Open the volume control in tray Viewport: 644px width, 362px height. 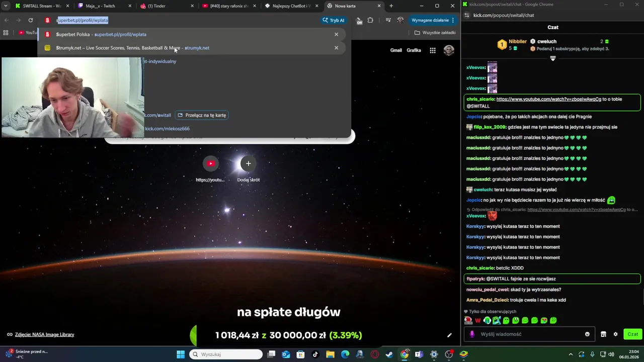pyautogui.click(x=611, y=354)
